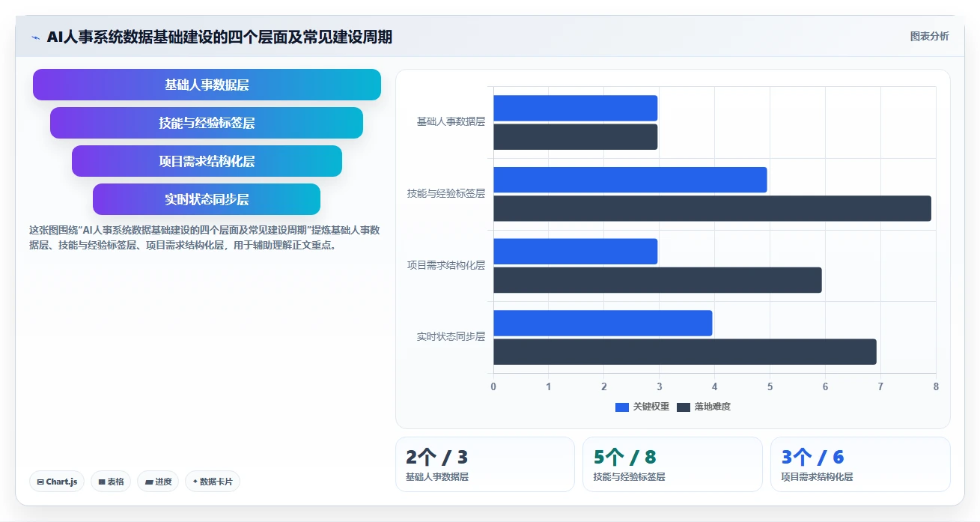Click the 项目需求结构化层 chart axis label
Image resolution: width=980 pixels, height=522 pixels.
446,265
